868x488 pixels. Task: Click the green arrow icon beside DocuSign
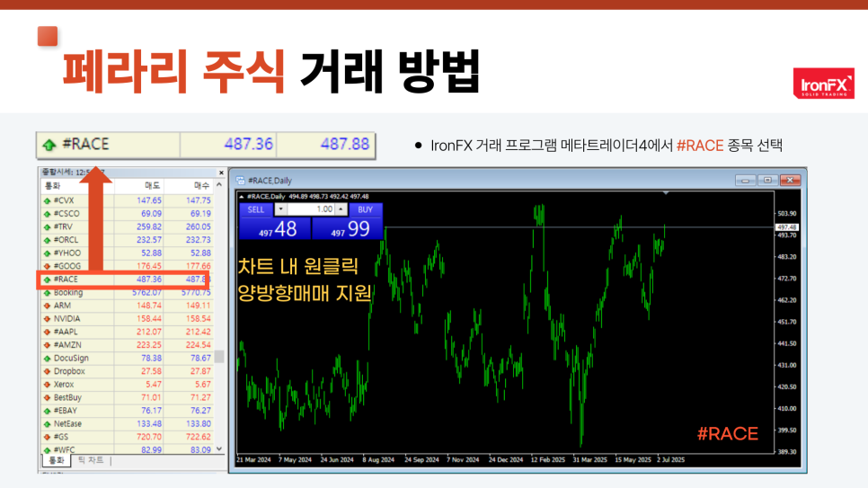tap(47, 359)
